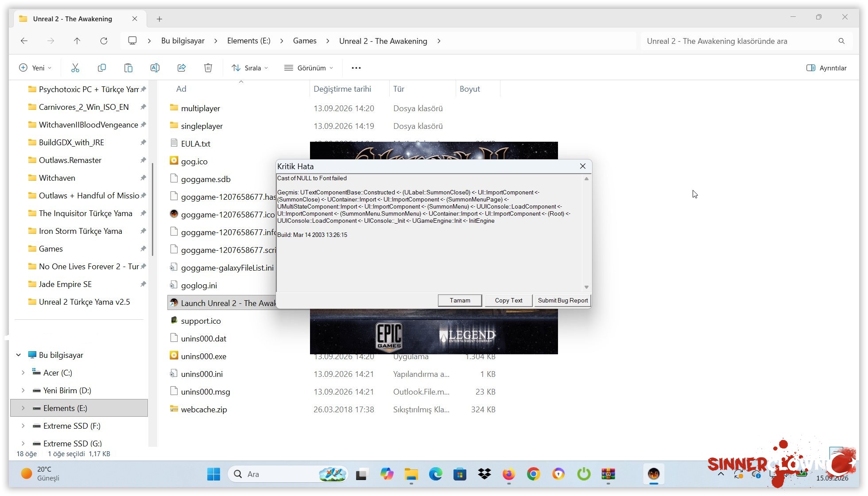Image resolution: width=868 pixels, height=496 pixels.
Task: Click the Cut scissors icon in toolbar
Action: point(75,68)
